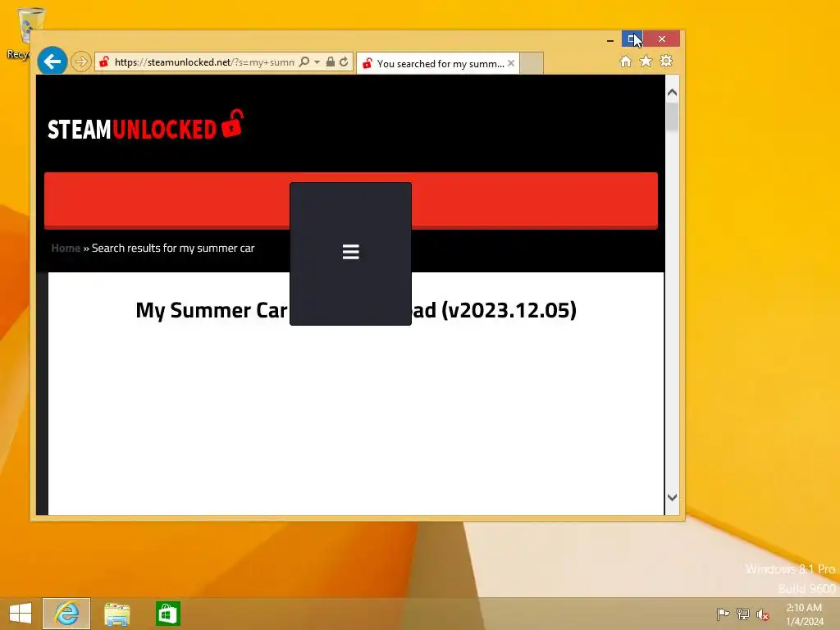
Task: Open the hamburger menu icon
Action: pyautogui.click(x=351, y=252)
